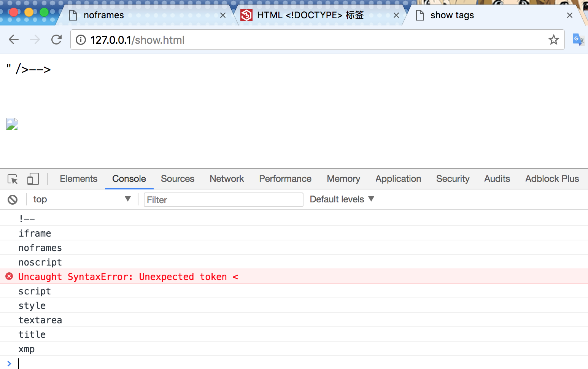Click the broken image on the page

click(x=12, y=124)
